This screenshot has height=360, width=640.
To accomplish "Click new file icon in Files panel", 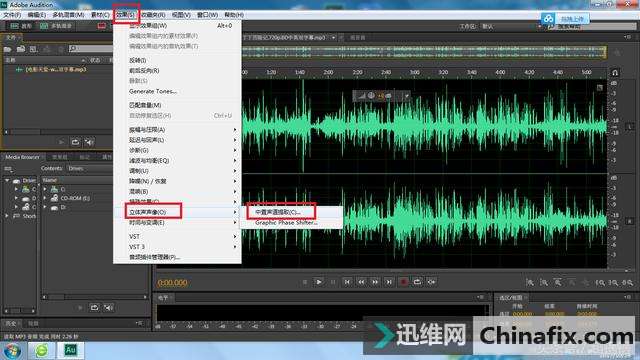I will tap(33, 49).
